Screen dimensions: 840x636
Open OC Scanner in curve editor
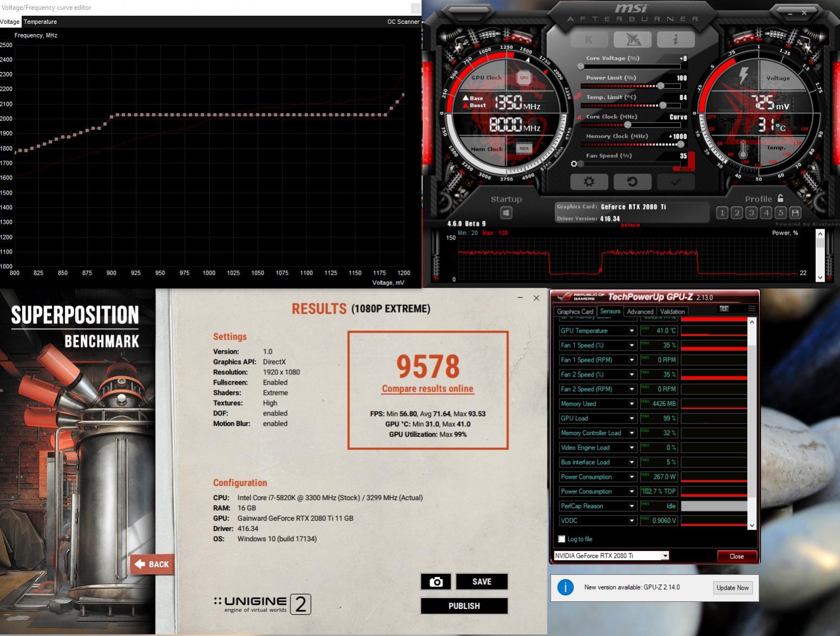(403, 22)
